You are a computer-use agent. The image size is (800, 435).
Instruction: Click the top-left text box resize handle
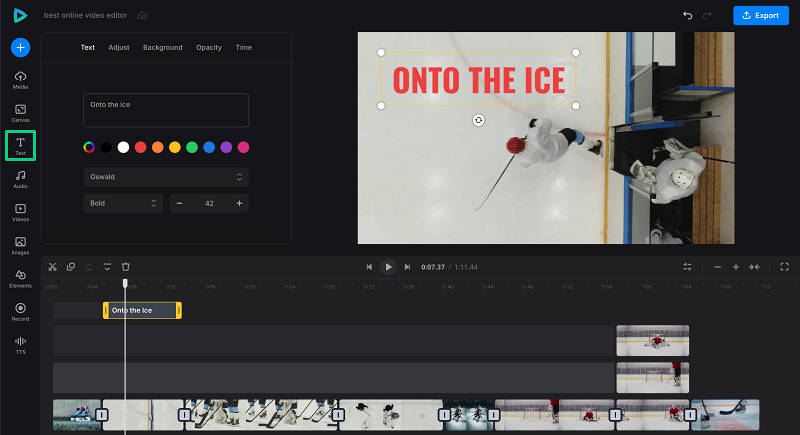pos(381,53)
